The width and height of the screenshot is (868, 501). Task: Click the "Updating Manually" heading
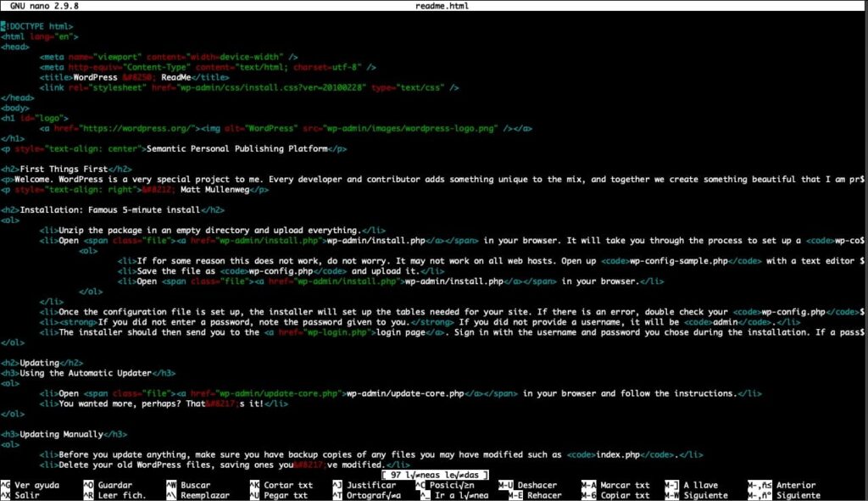61,434
